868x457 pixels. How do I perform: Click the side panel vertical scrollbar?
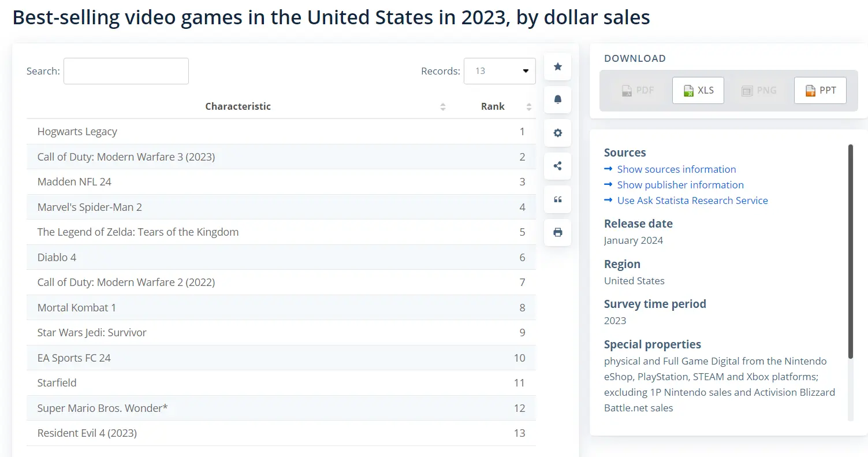coord(850,251)
